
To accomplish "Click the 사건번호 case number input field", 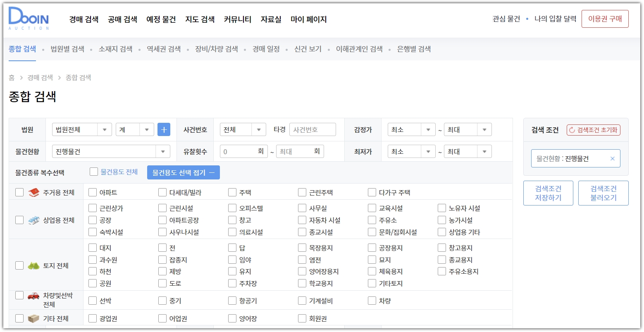I will coord(313,129).
